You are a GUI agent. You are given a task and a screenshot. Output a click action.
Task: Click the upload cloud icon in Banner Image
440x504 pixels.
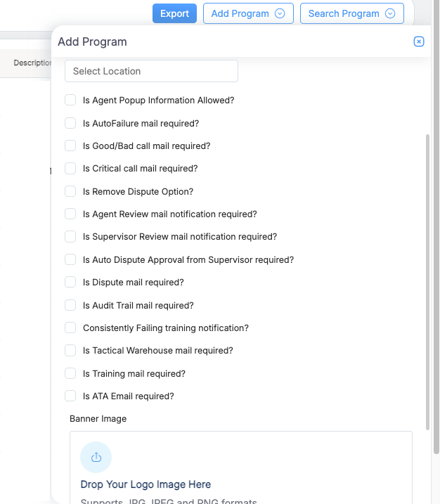(x=96, y=458)
